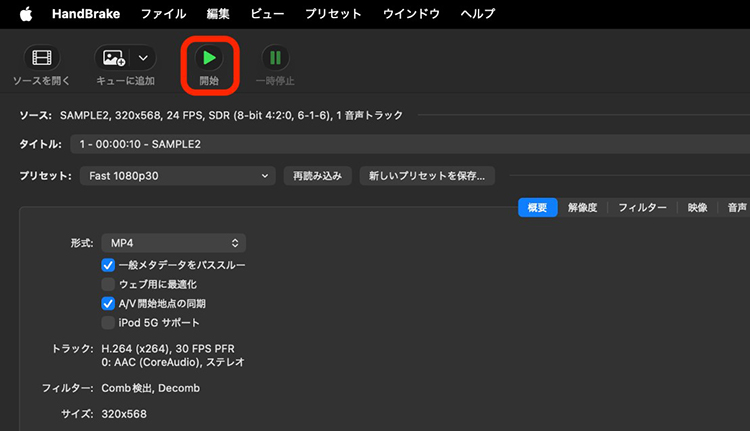
Task: Click the source info text SAMPLE2, 320x568
Action: (x=231, y=115)
